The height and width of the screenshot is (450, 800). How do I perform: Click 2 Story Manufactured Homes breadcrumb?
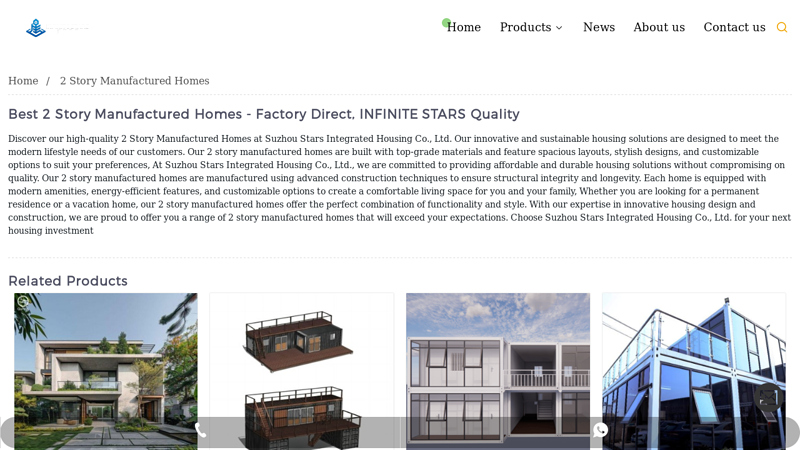pos(135,81)
